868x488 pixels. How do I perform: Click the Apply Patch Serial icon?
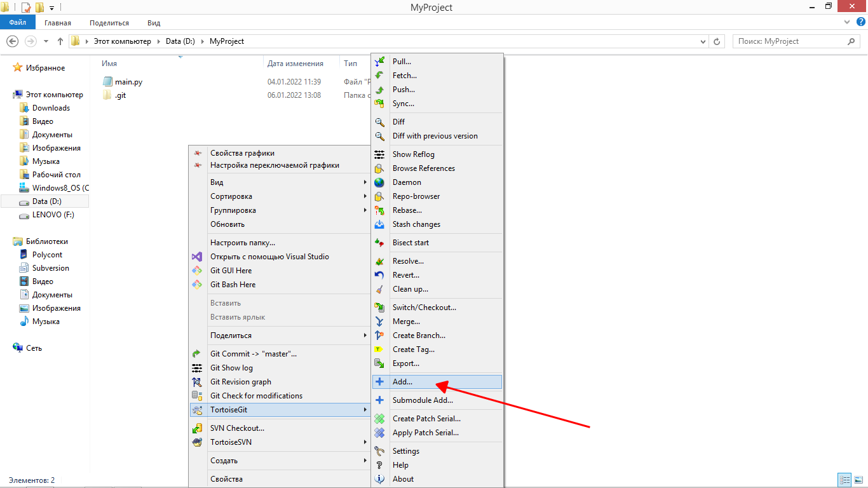point(380,433)
